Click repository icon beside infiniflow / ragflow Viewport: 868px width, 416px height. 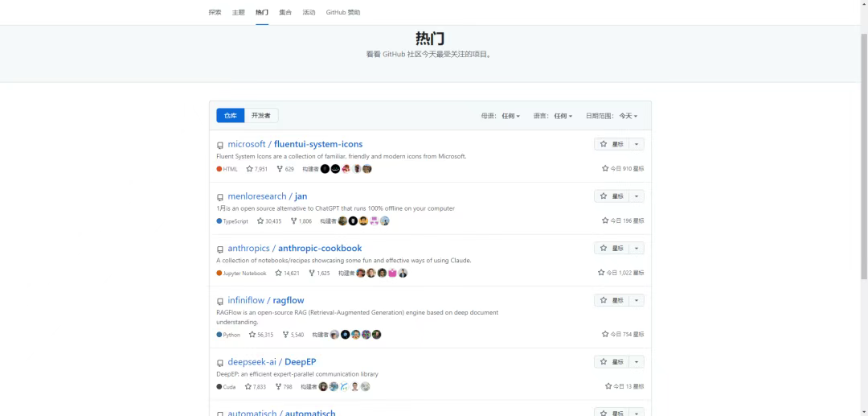point(219,301)
